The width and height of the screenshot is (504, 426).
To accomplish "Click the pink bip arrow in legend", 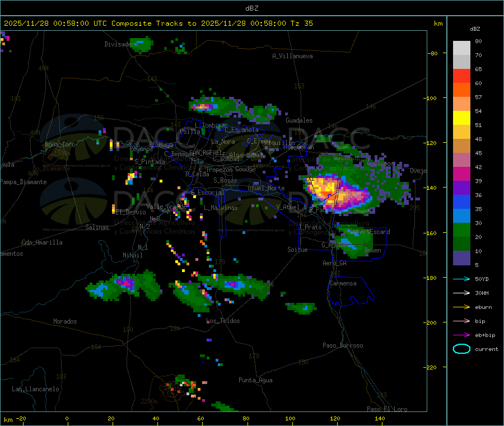I will [x=461, y=321].
